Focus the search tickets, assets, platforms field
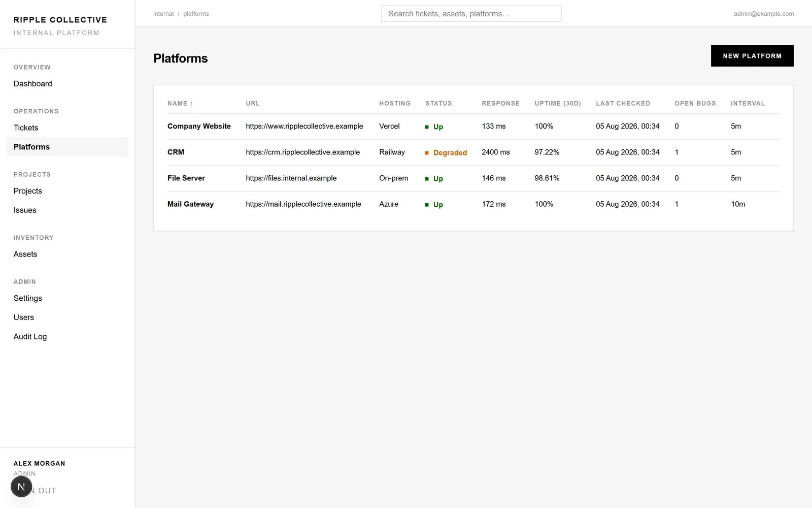 (x=471, y=14)
